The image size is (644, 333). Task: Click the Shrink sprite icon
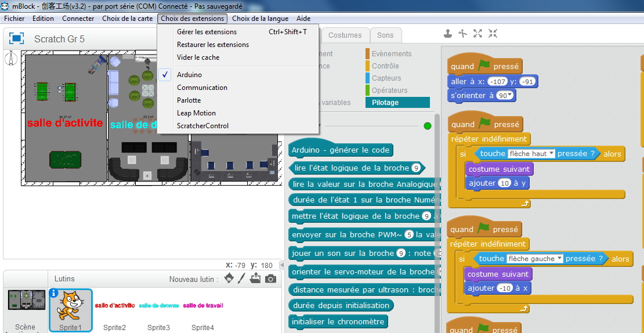[493, 34]
